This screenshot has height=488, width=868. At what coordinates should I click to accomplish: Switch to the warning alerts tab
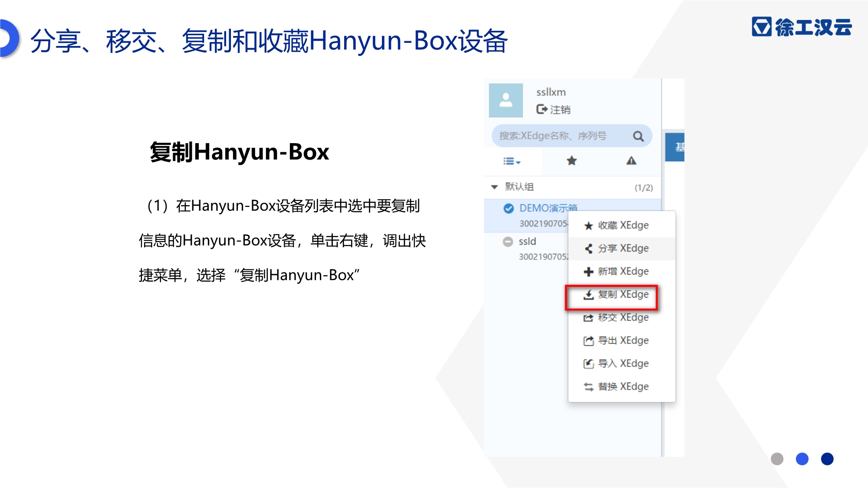click(x=631, y=160)
